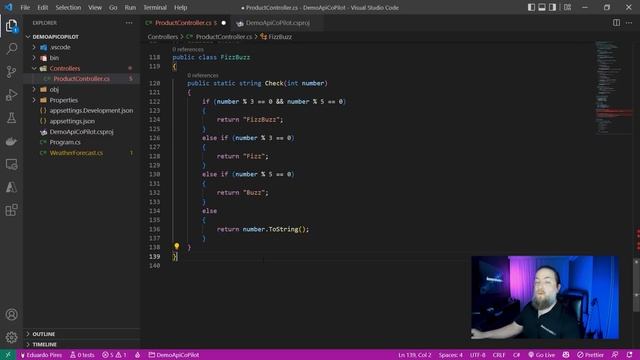
Task: Expand the obj folder
Action: click(34, 89)
